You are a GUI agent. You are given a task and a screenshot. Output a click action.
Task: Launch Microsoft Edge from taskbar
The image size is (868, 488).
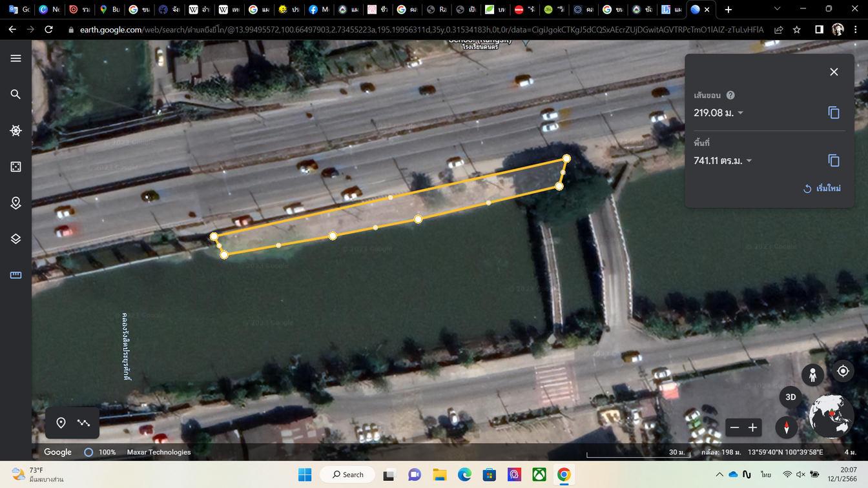464,474
